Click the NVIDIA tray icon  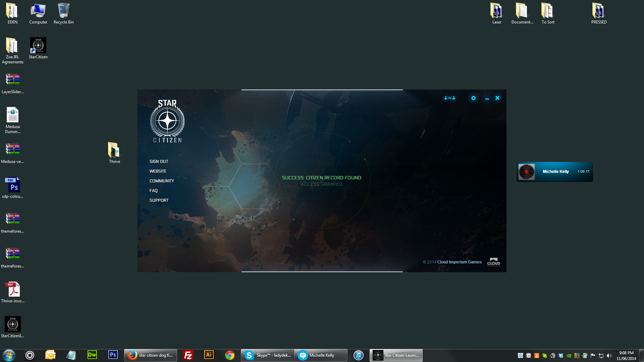569,356
